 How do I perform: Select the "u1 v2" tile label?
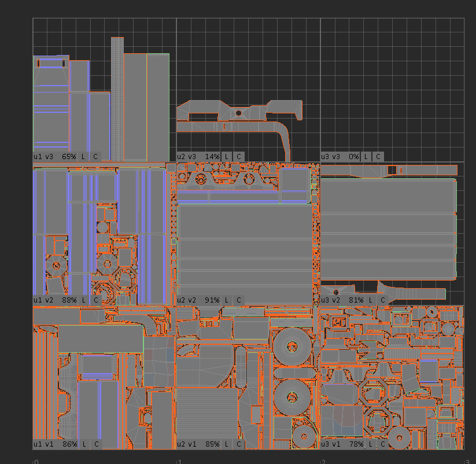point(43,300)
